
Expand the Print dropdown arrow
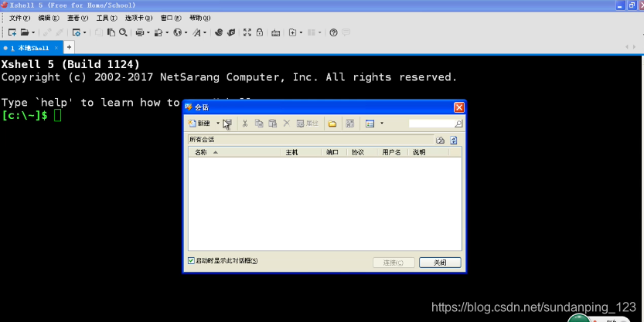tap(148, 32)
